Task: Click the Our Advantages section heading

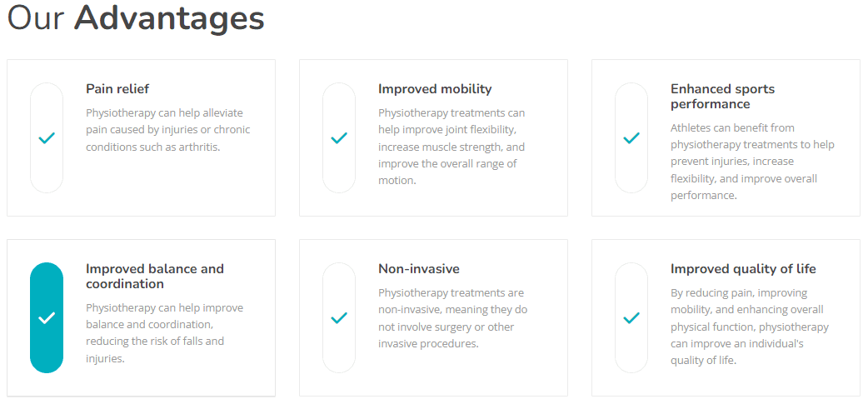Action: click(136, 18)
